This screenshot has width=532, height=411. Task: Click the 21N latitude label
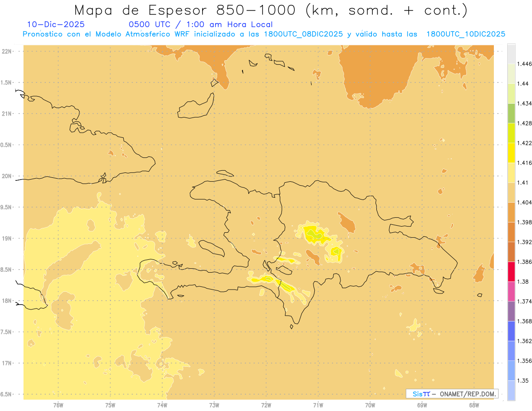pyautogui.click(x=7, y=114)
